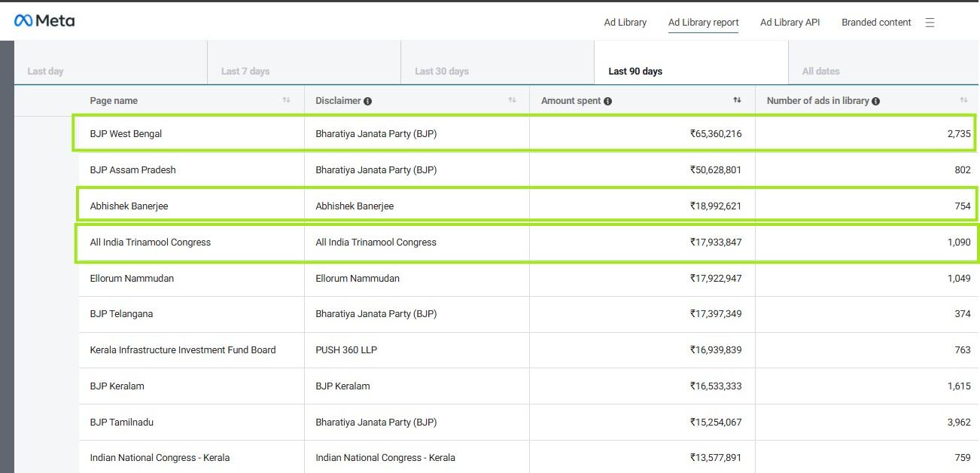Sort by Disclaimer column arrows

coord(512,100)
